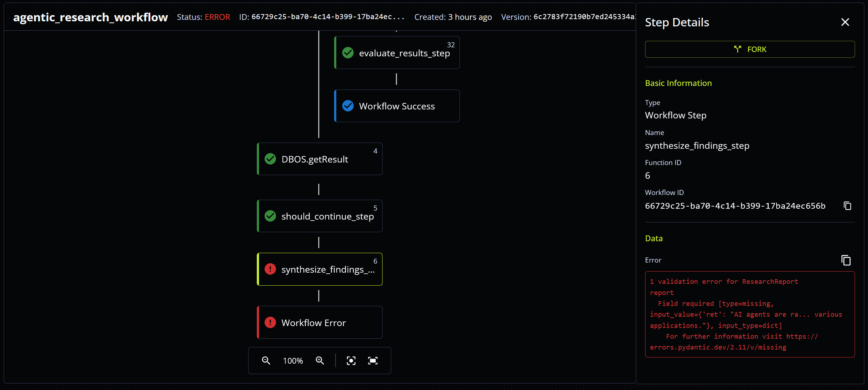Click the ERROR status text
Screen dimensions: 868x390
point(217,17)
